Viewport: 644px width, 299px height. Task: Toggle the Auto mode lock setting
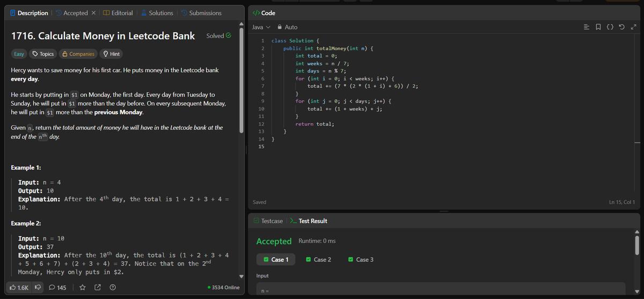click(x=288, y=27)
